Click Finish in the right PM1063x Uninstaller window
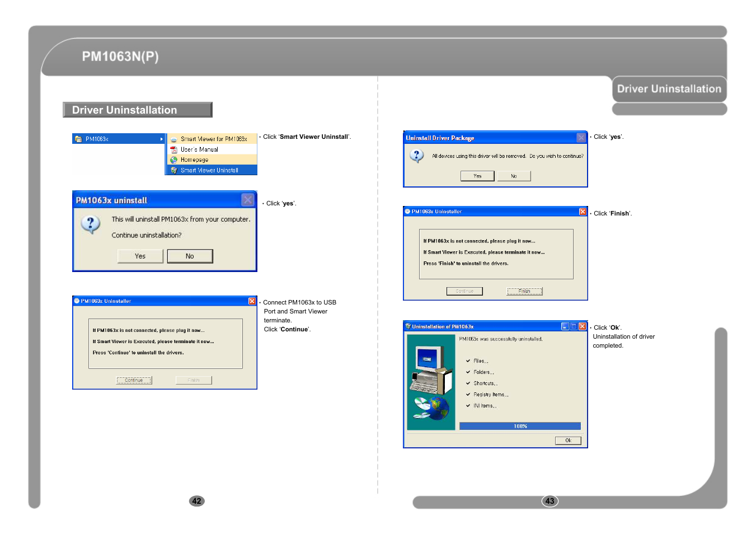Viewport: 756px width, 534px height. (x=524, y=291)
